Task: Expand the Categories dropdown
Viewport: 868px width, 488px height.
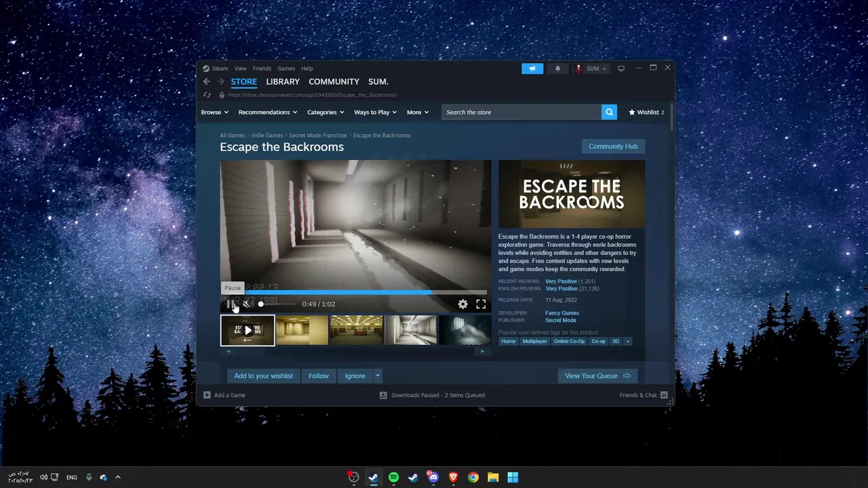Action: click(x=325, y=112)
